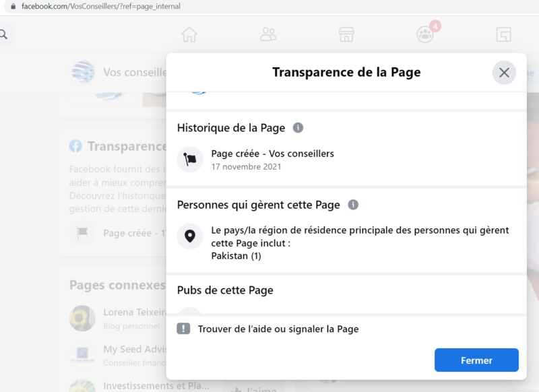
Task: Click the date 17 novembre 2021
Action: click(x=246, y=166)
